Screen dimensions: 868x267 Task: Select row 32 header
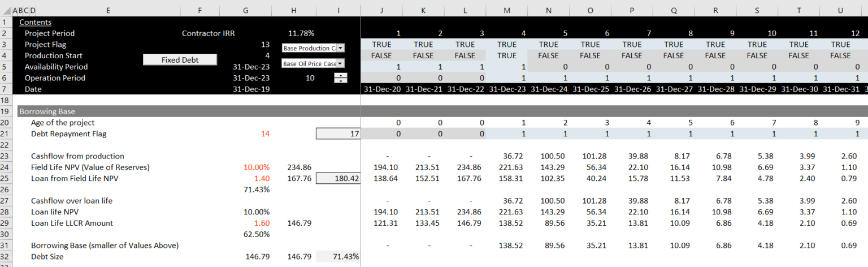click(6, 256)
